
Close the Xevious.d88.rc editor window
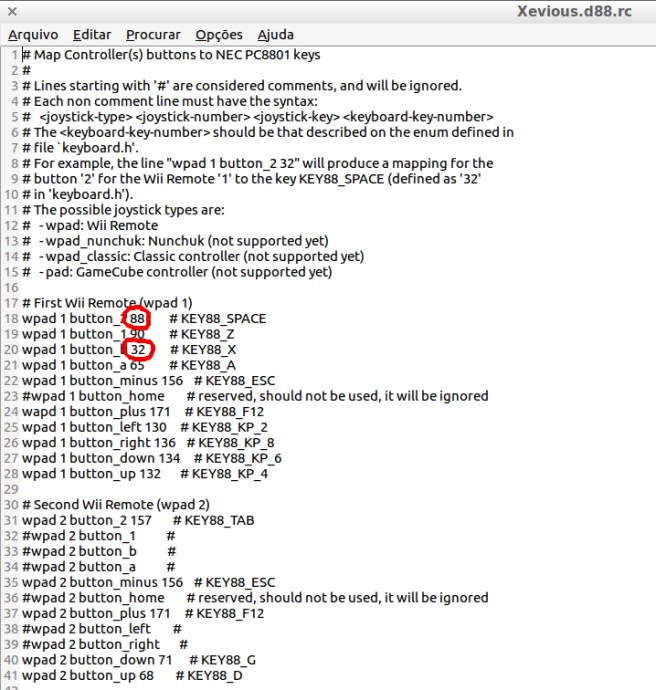tap(12, 11)
